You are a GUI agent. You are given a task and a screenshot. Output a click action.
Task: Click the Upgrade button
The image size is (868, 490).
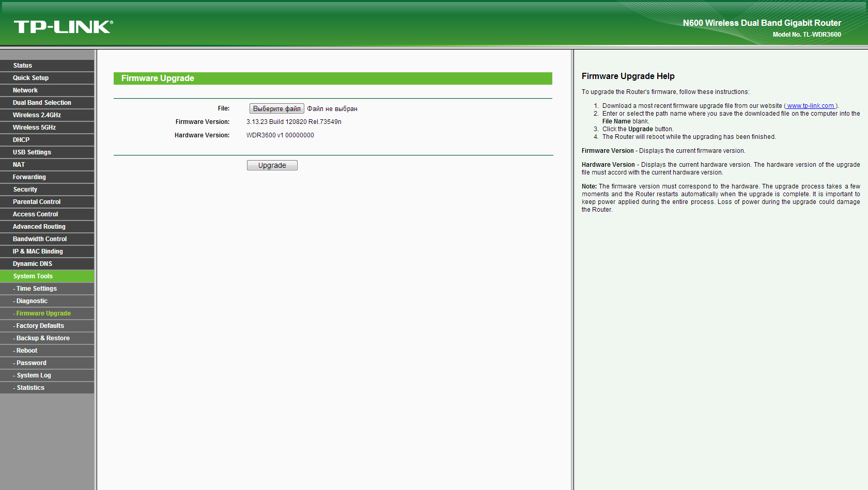(x=272, y=165)
